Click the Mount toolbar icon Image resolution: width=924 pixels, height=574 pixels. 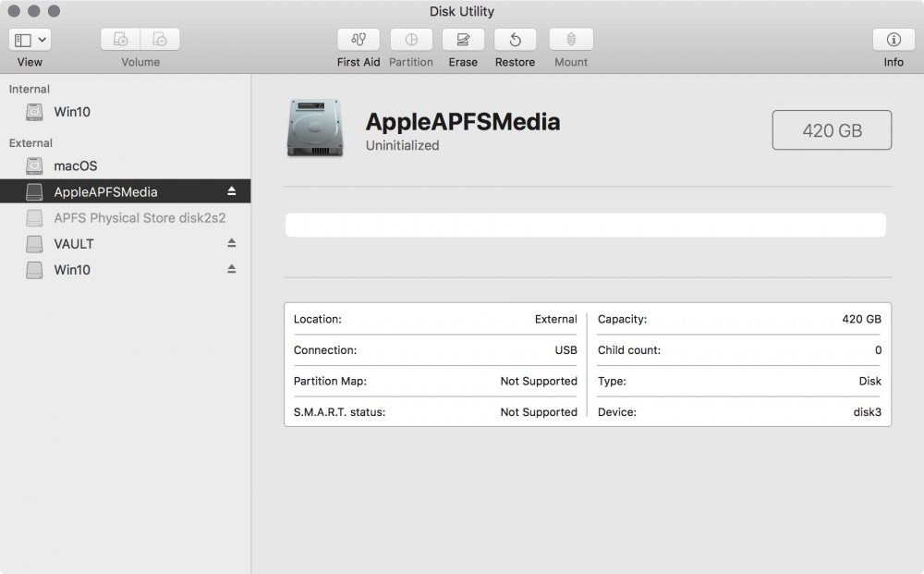click(x=571, y=40)
